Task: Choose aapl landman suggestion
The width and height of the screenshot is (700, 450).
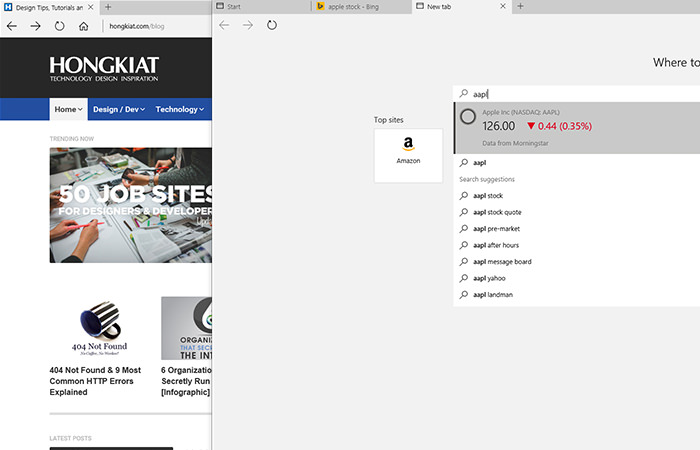Action: [x=577, y=295]
